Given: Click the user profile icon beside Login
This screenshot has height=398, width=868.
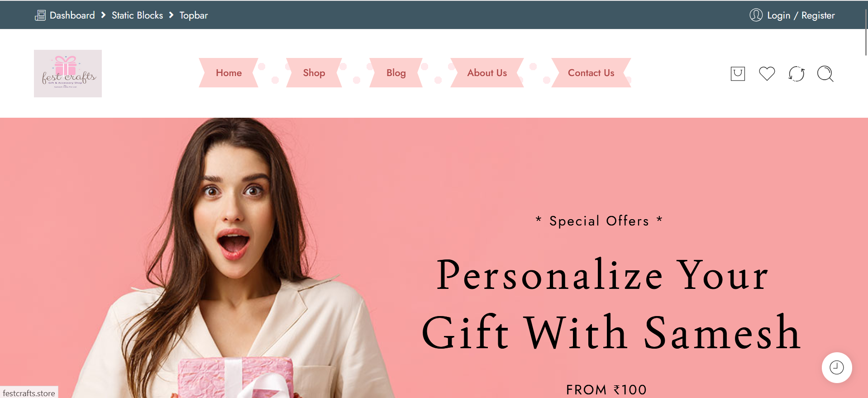Looking at the screenshot, I should [x=756, y=15].
